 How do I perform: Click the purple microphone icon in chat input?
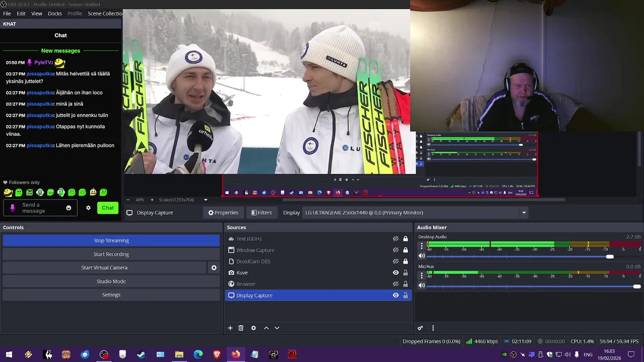13,208
